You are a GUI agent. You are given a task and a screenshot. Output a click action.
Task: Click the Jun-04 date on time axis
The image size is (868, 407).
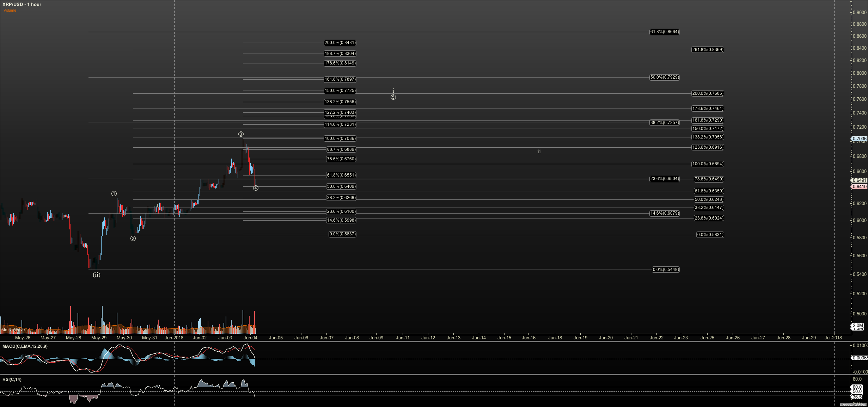coord(250,338)
